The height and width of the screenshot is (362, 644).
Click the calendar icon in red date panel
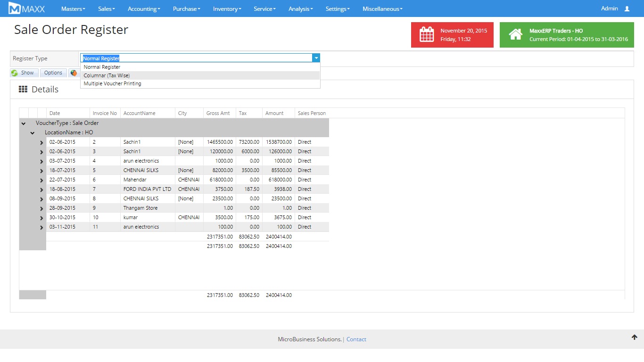point(427,35)
